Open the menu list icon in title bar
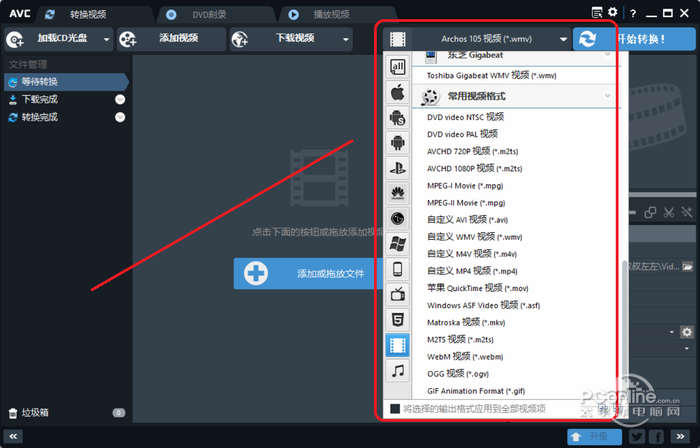Image resolution: width=700 pixels, height=448 pixels. (x=597, y=12)
